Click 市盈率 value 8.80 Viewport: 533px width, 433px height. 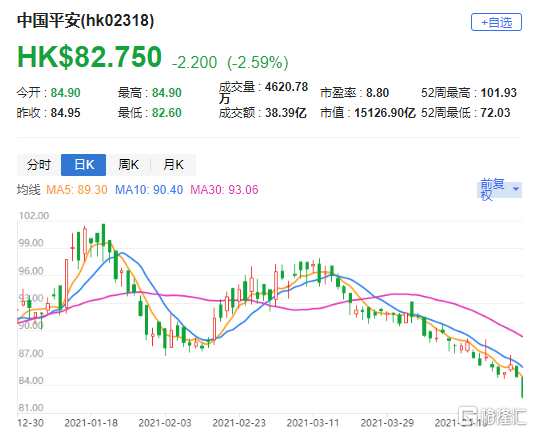(x=377, y=93)
